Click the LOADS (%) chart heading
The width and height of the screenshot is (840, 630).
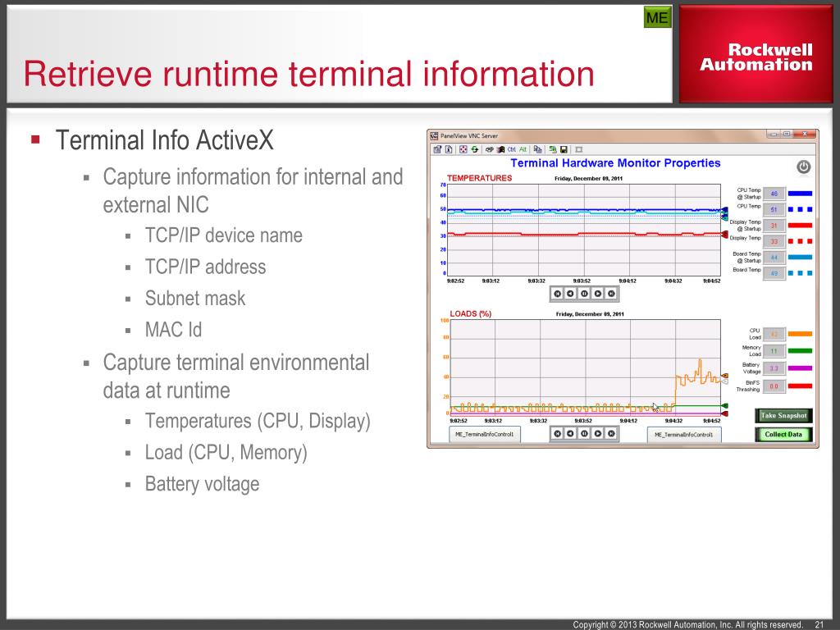pyautogui.click(x=470, y=314)
